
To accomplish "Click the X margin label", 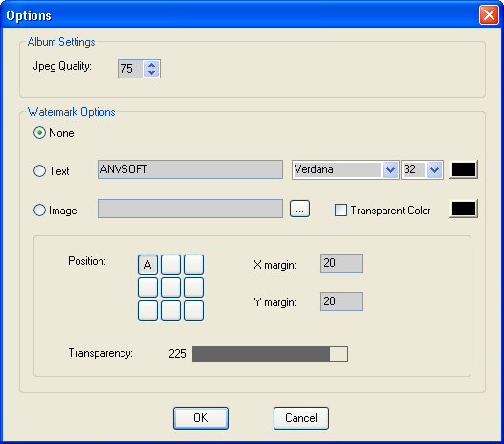I will 274,265.
